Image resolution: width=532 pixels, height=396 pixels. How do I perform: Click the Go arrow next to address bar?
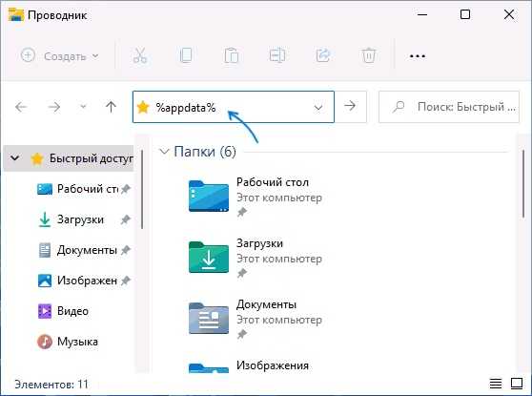click(x=350, y=106)
